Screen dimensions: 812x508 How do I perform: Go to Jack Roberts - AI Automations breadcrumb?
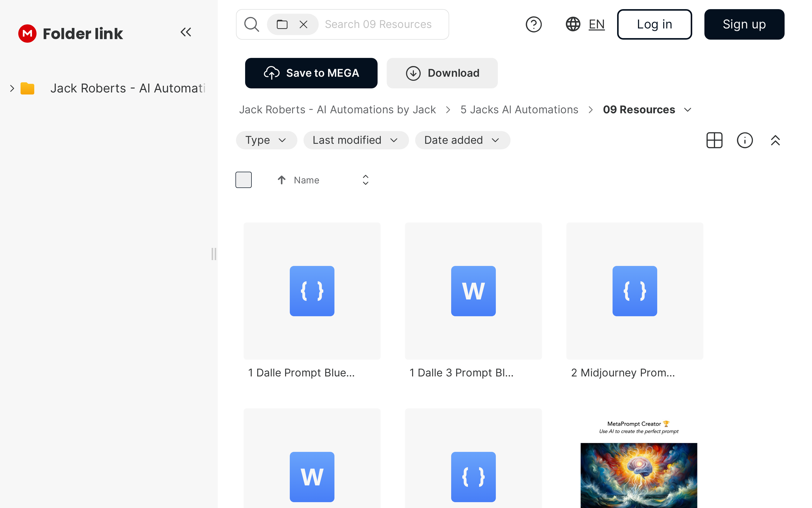click(337, 109)
